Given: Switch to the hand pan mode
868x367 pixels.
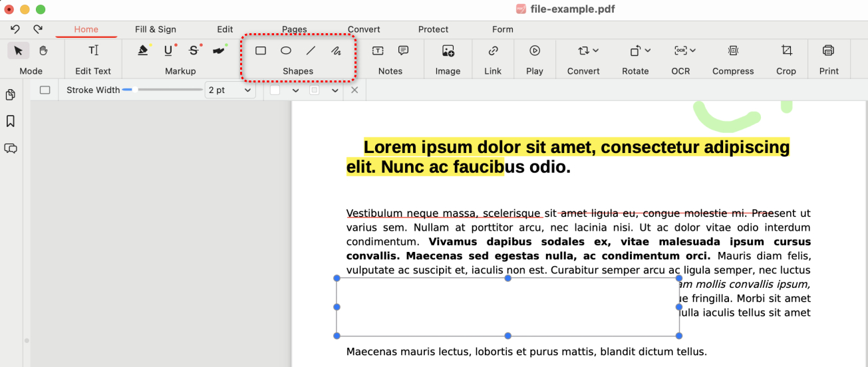Looking at the screenshot, I should coord(43,51).
